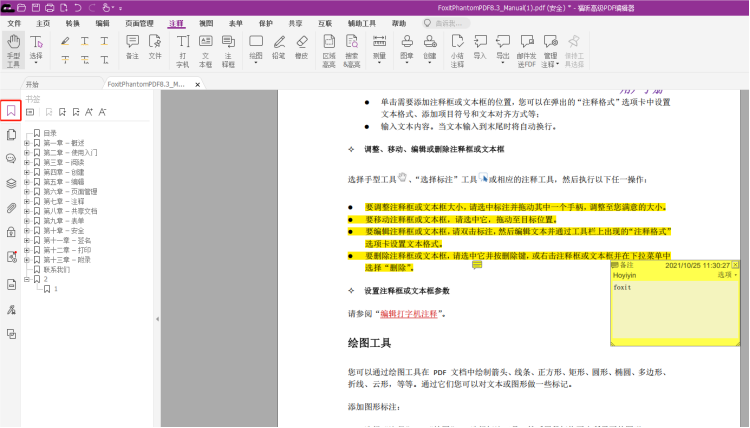Expand the 第十三章 – 附录 bookmark
The height and width of the screenshot is (428, 750).
click(x=27, y=260)
